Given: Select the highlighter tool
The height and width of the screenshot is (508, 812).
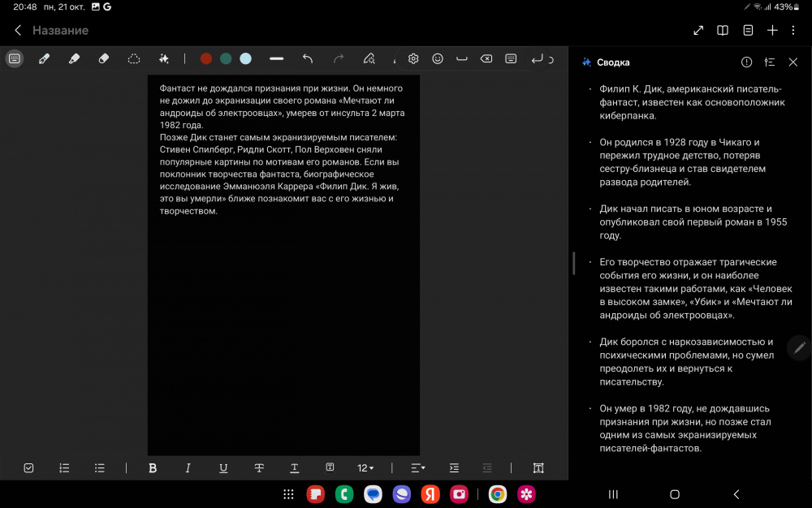Looking at the screenshot, I should [74, 58].
